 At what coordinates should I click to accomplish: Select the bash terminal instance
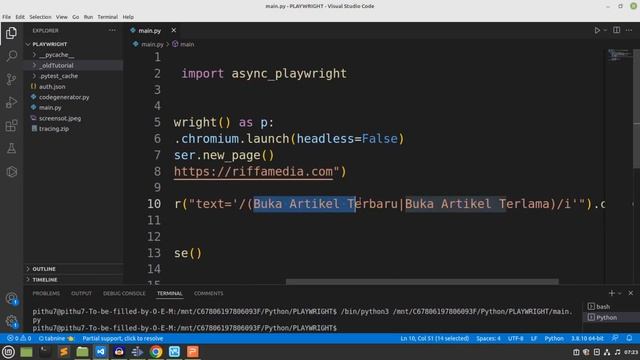click(x=610, y=307)
